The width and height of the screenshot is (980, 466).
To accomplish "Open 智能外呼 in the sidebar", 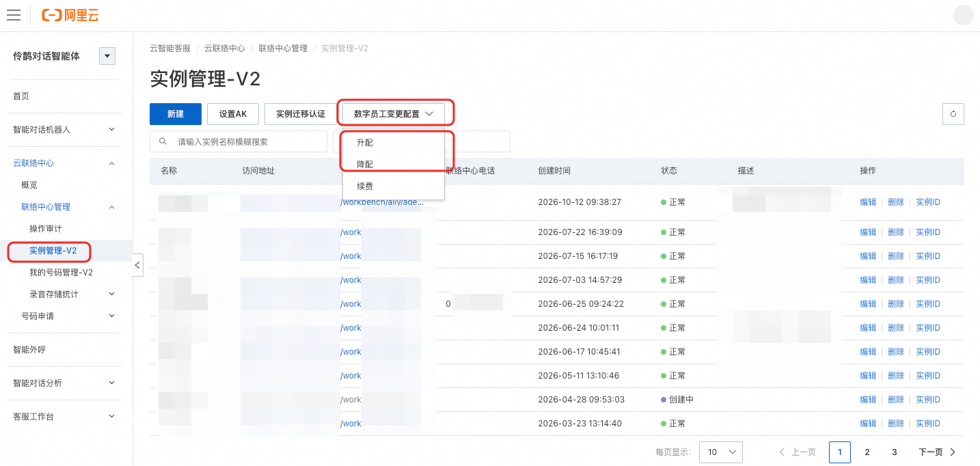I will (x=29, y=349).
